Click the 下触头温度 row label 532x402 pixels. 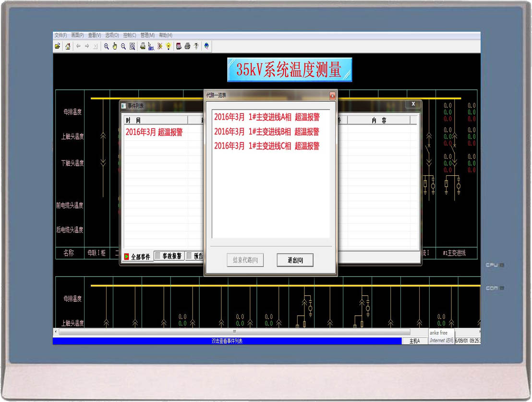click(x=73, y=163)
